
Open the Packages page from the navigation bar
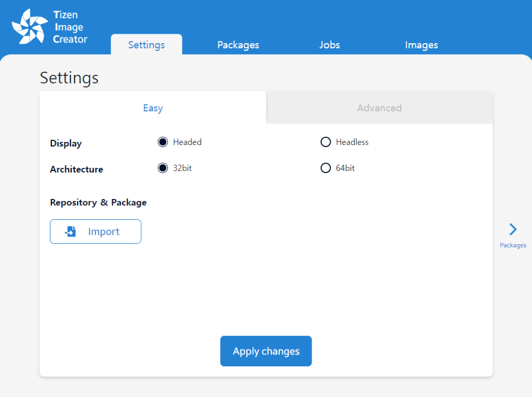pos(238,45)
